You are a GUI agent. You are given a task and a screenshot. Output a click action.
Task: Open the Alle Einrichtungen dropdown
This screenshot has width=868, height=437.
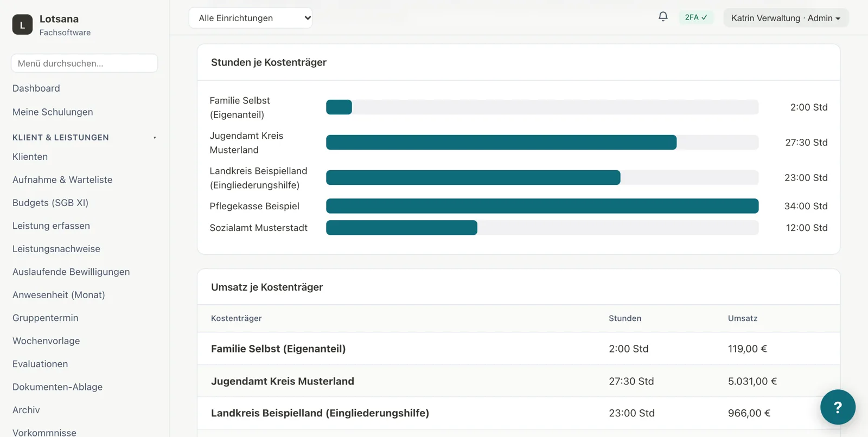pyautogui.click(x=251, y=18)
